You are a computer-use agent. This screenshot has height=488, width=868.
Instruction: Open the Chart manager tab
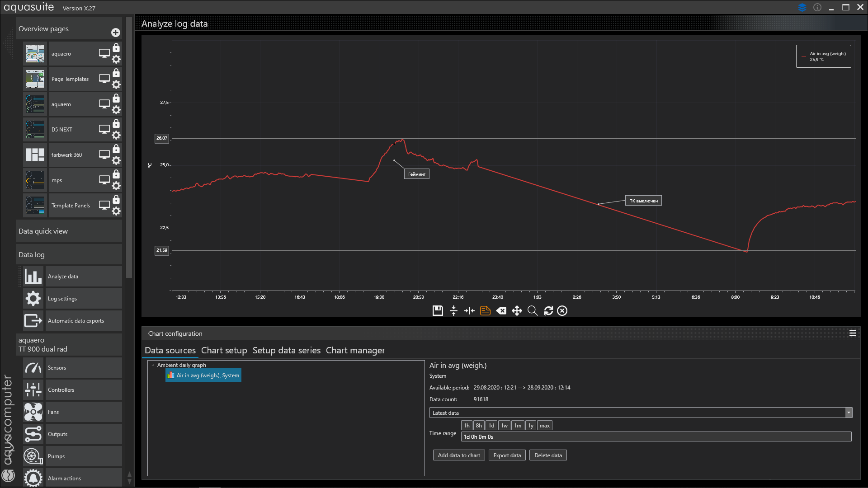355,351
